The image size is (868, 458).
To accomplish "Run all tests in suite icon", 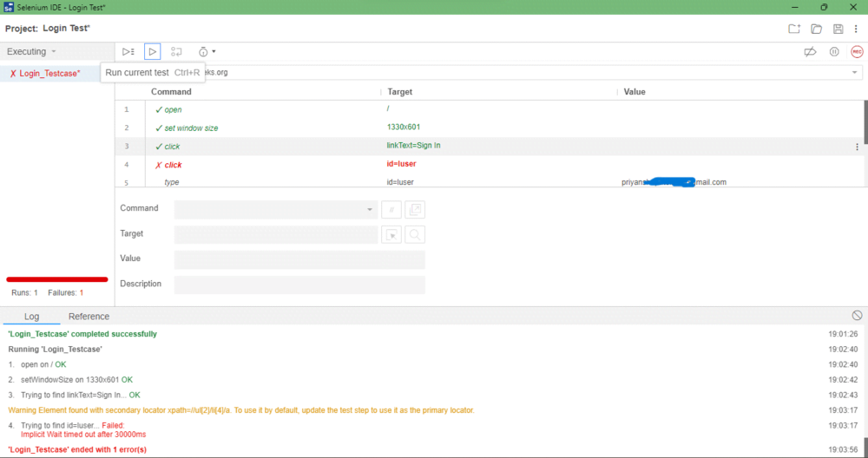I will (128, 51).
